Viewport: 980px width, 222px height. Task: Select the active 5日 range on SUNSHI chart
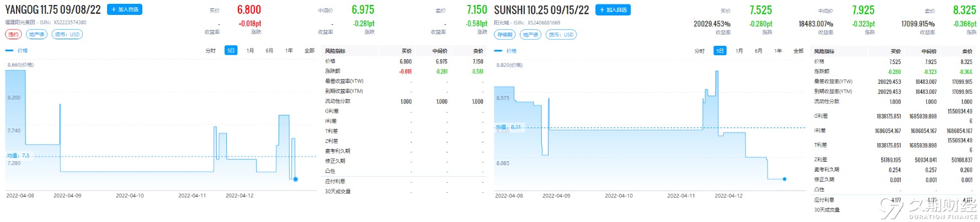[x=720, y=51]
